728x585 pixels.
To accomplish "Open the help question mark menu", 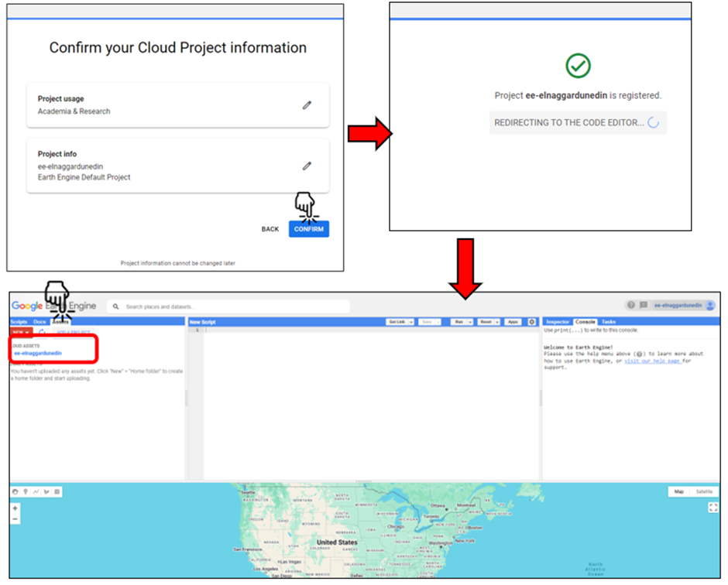I will [x=630, y=305].
